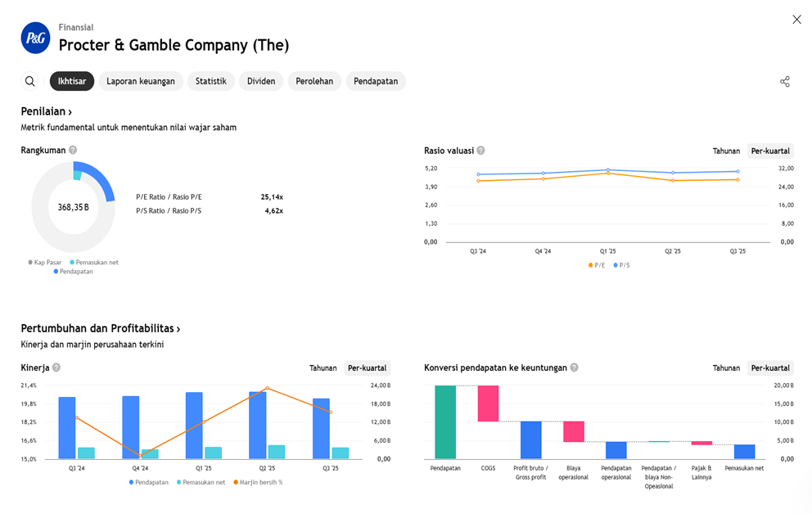Toggle Pendapatan legend under donut chart

[x=74, y=271]
